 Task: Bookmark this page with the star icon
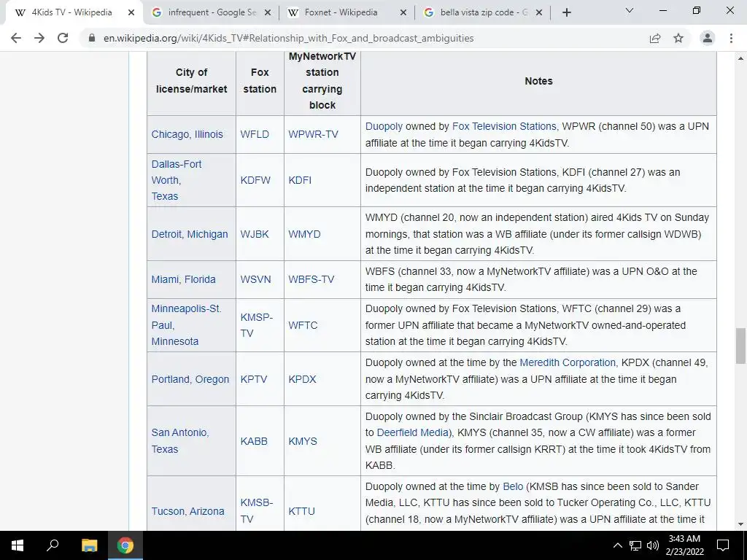pos(678,38)
